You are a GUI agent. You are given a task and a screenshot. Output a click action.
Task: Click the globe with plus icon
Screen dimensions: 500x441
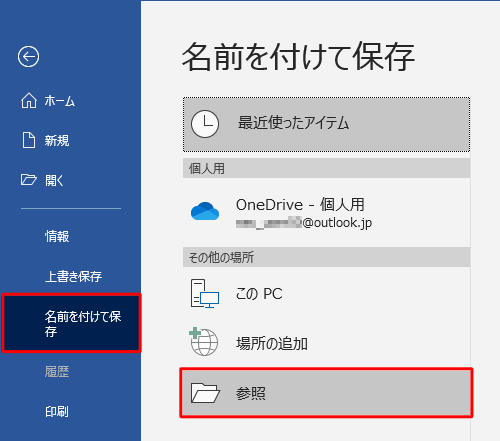[203, 342]
